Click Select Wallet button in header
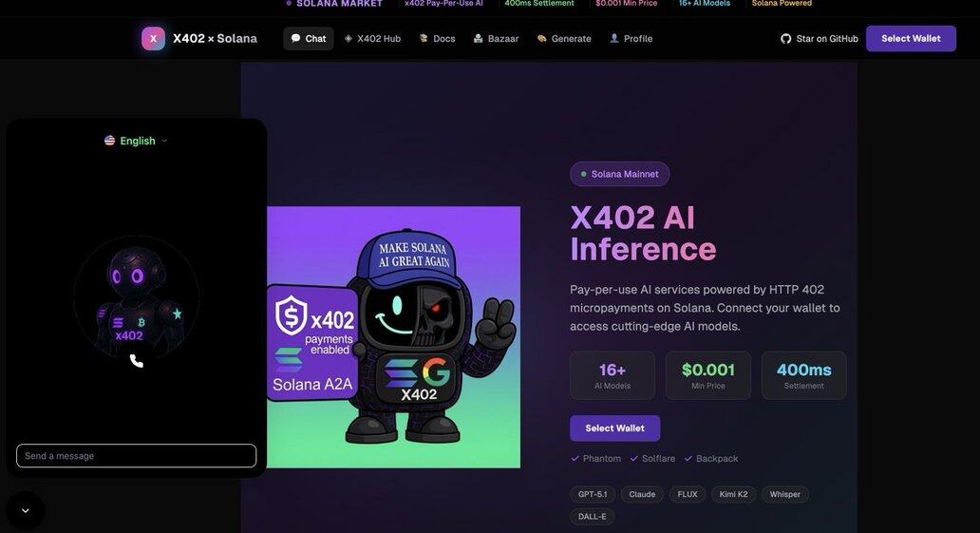The height and width of the screenshot is (533, 980). point(911,38)
